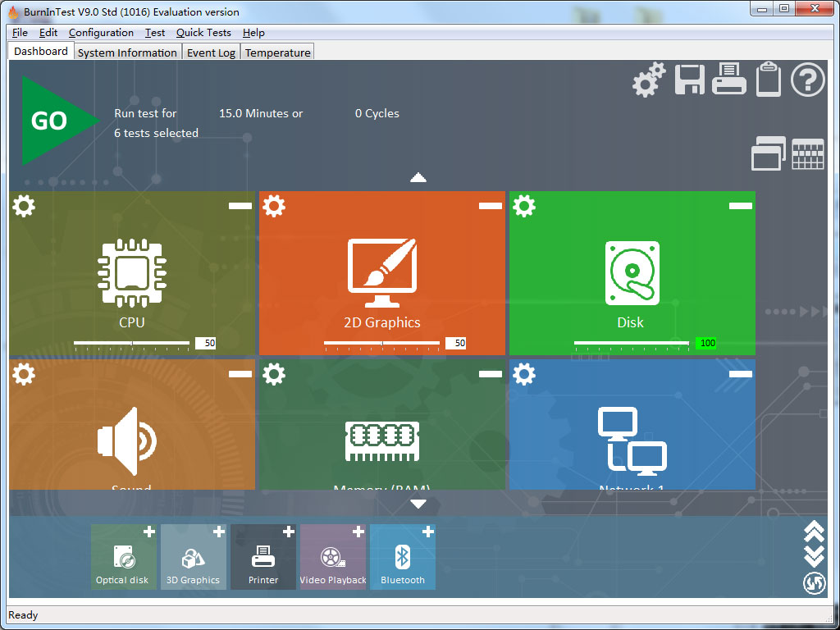
Task: Open BurnInTest preferences via the gear icon
Action: point(647,80)
